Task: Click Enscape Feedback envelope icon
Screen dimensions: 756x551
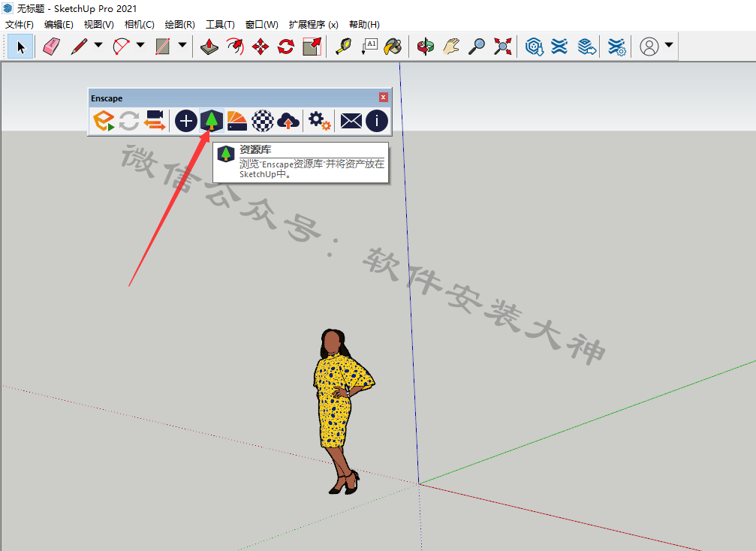Action: (x=351, y=121)
